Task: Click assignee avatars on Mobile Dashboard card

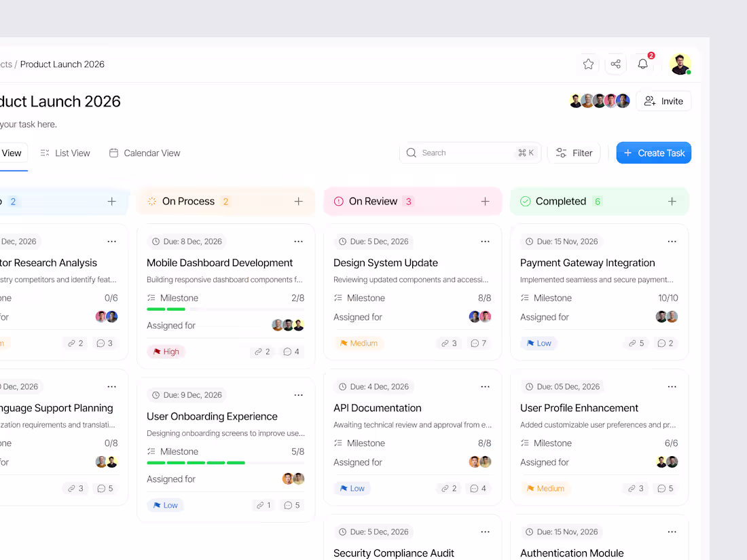Action: (288, 325)
